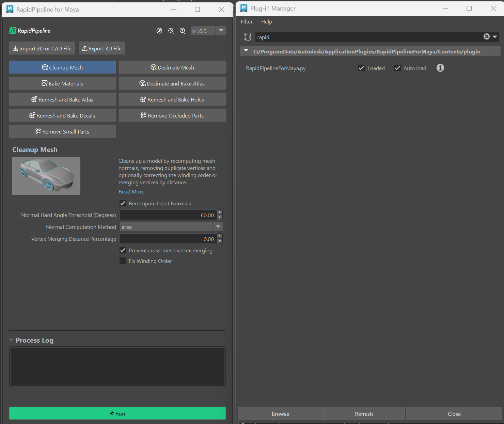Click Vertex Merging Distance Percentage field
Image resolution: width=504 pixels, height=424 pixels.
168,239
